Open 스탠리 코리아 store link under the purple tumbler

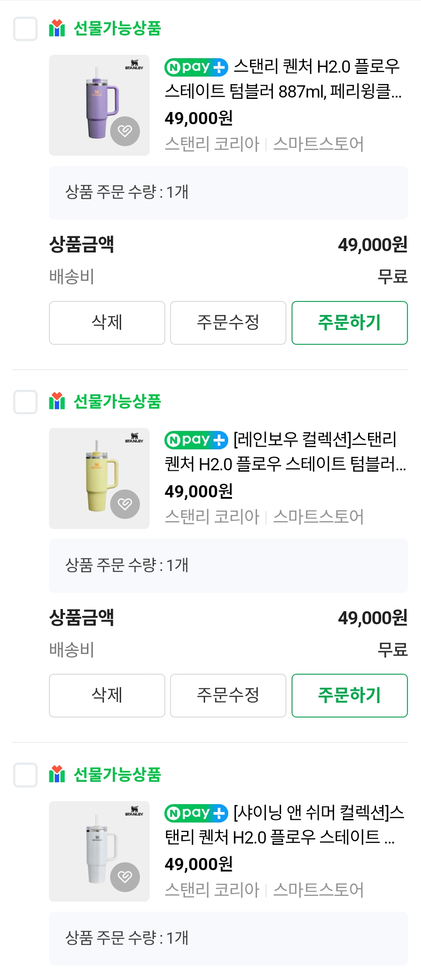click(x=212, y=144)
